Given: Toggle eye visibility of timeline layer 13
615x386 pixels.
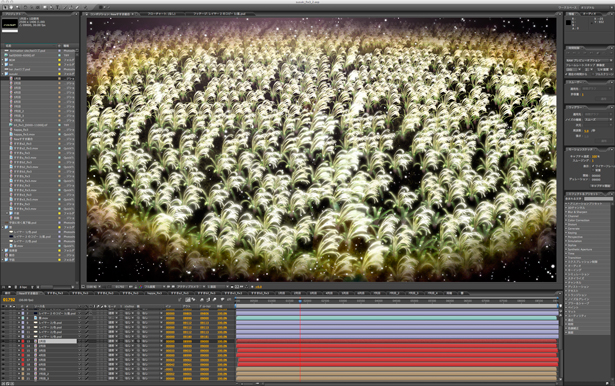Looking at the screenshot, I should [3, 341].
